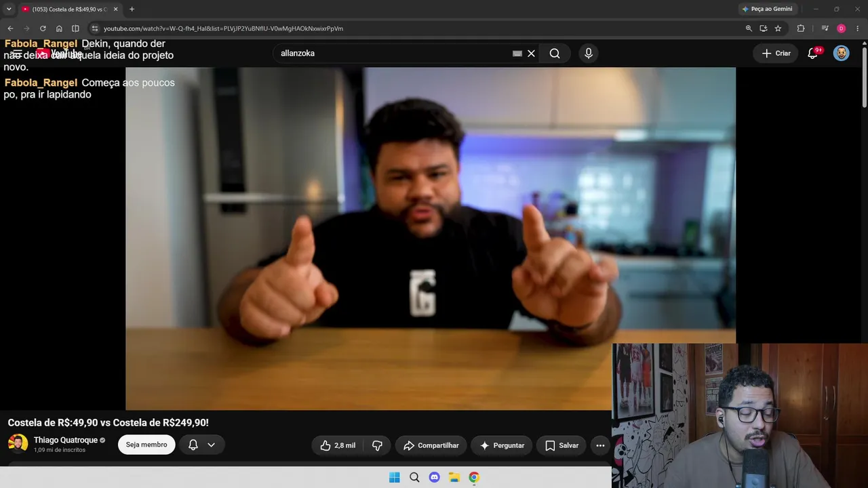Click the video title Costela de R$:49,90
This screenshot has height=488, width=868.
point(108,422)
